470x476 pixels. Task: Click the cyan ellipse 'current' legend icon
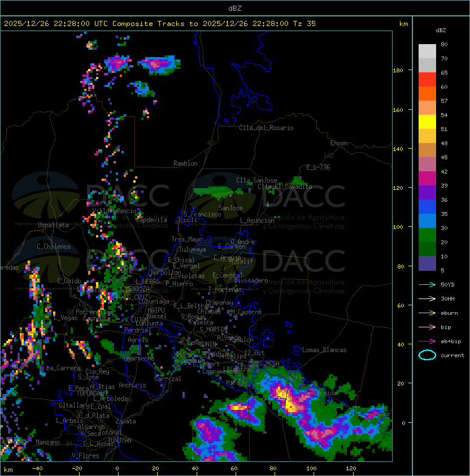click(x=427, y=355)
